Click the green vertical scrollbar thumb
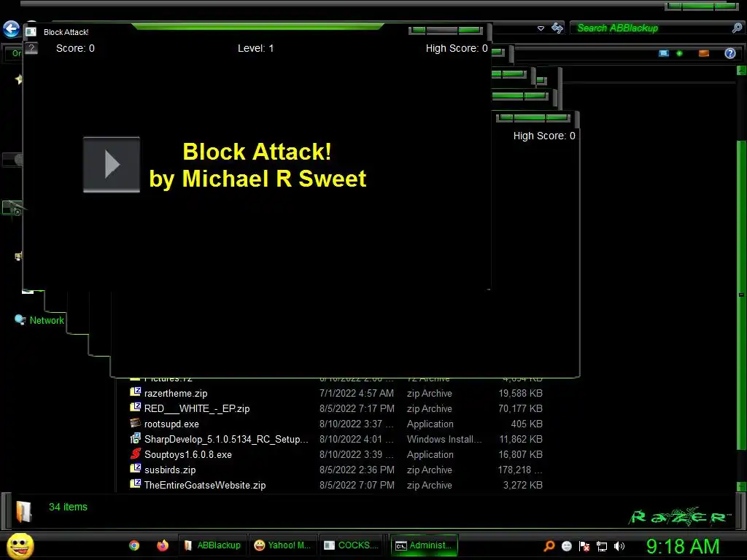Image resolution: width=747 pixels, height=560 pixels. tap(741, 295)
